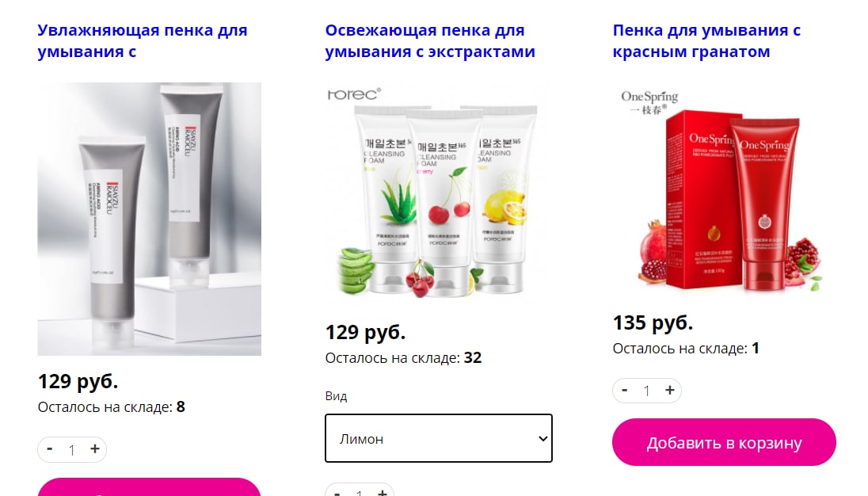This screenshot has height=496, width=868.
Task: Click the minus button below the Лимон dropdown
Action: click(x=337, y=492)
